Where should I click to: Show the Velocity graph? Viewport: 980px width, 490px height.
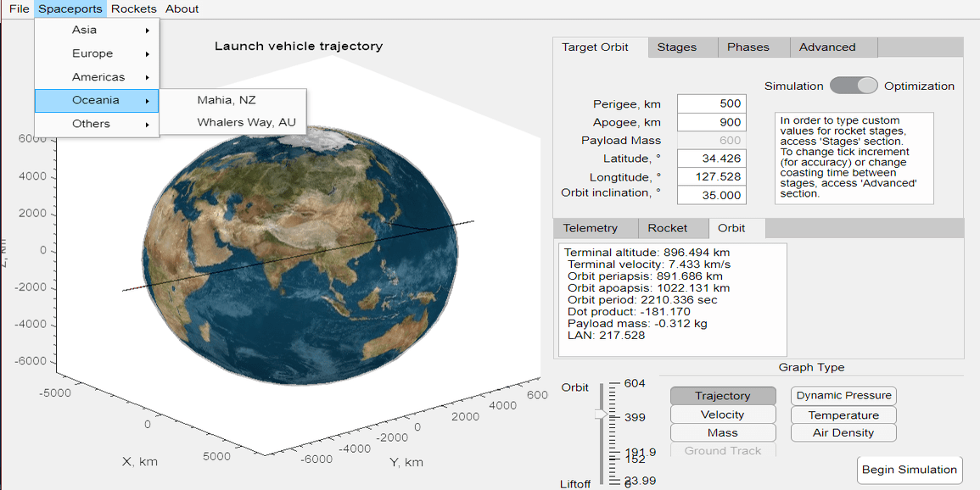point(722,414)
